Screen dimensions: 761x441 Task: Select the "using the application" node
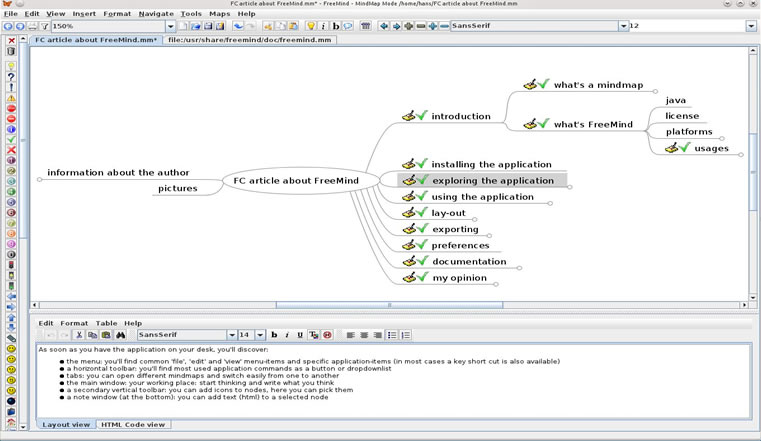tap(482, 196)
